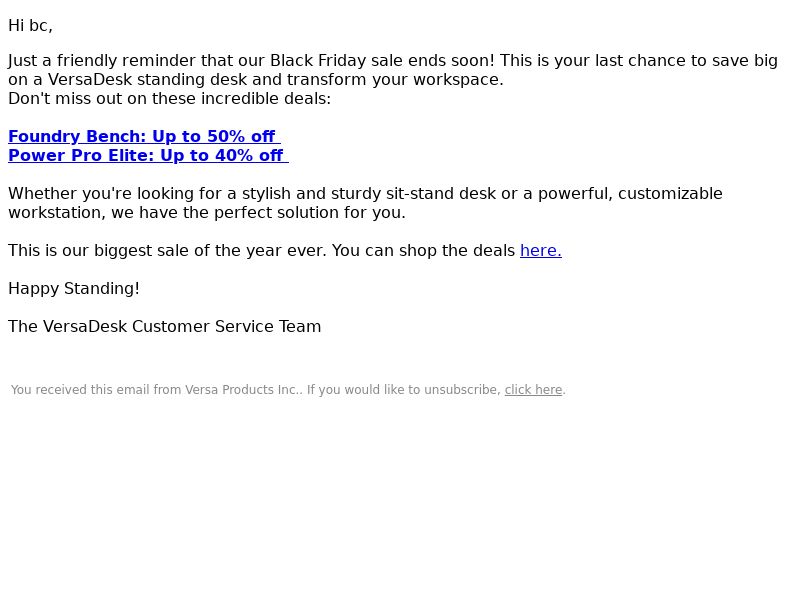The height and width of the screenshot is (600, 800).
Task: Click "You received this email" footer text
Action: (80, 390)
